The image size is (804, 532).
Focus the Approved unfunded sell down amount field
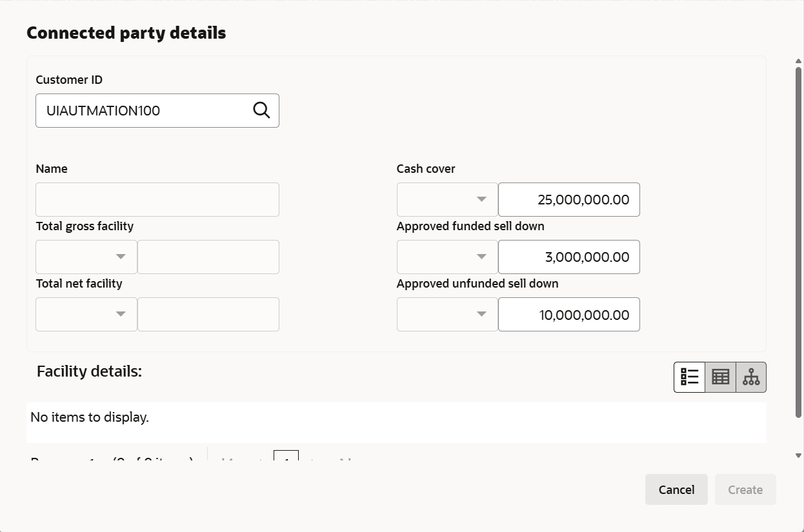[x=568, y=314]
